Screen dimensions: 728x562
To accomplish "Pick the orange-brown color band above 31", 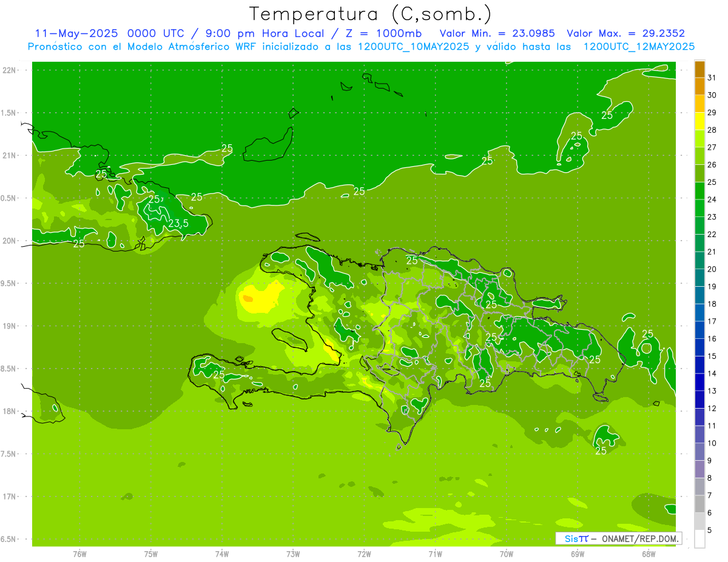I will [699, 69].
